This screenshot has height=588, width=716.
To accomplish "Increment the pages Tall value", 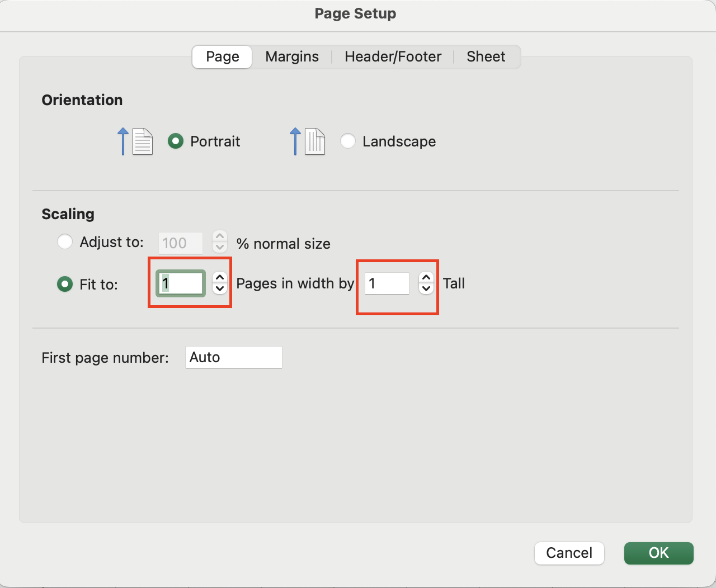I will (x=426, y=278).
